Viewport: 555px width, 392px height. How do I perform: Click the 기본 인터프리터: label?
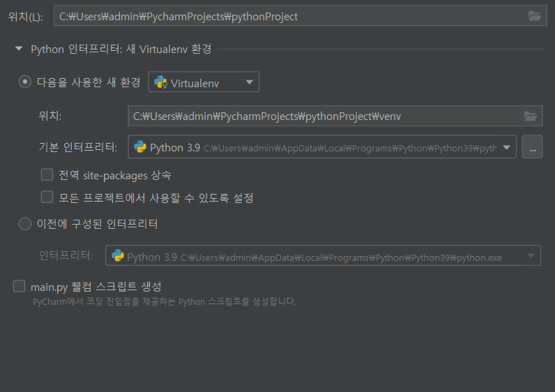[78, 147]
